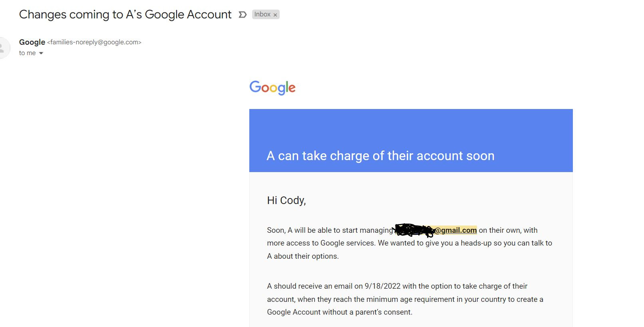Remove the Inbox label with its x

pyautogui.click(x=275, y=15)
